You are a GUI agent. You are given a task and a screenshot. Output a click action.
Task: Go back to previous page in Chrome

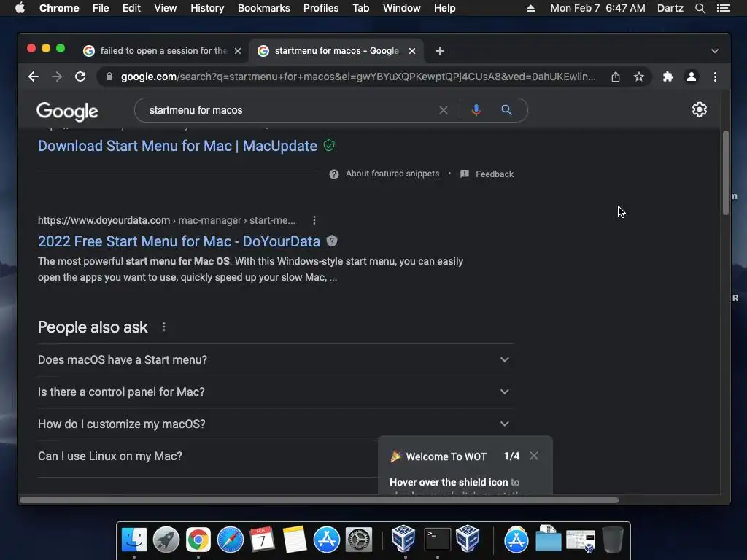(34, 77)
